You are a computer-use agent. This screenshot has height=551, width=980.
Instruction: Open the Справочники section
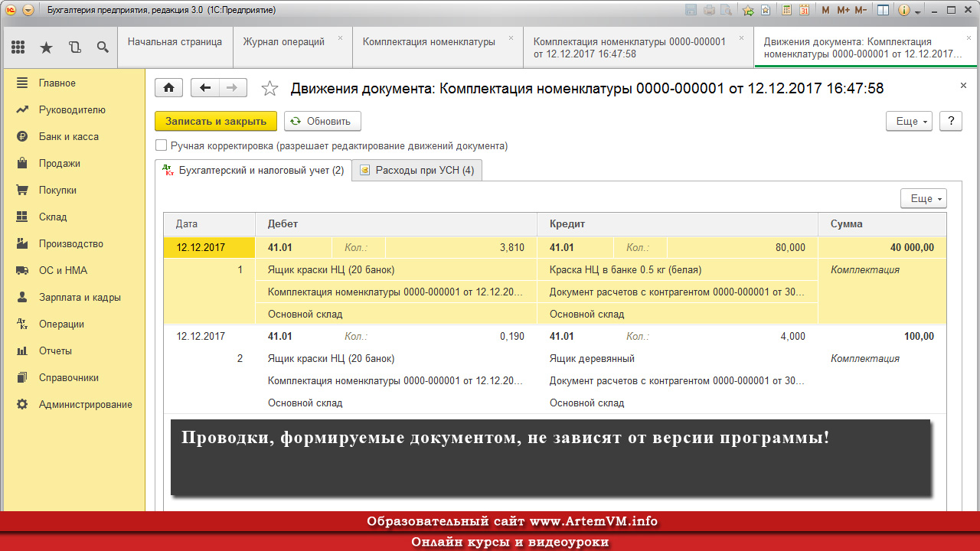click(68, 377)
